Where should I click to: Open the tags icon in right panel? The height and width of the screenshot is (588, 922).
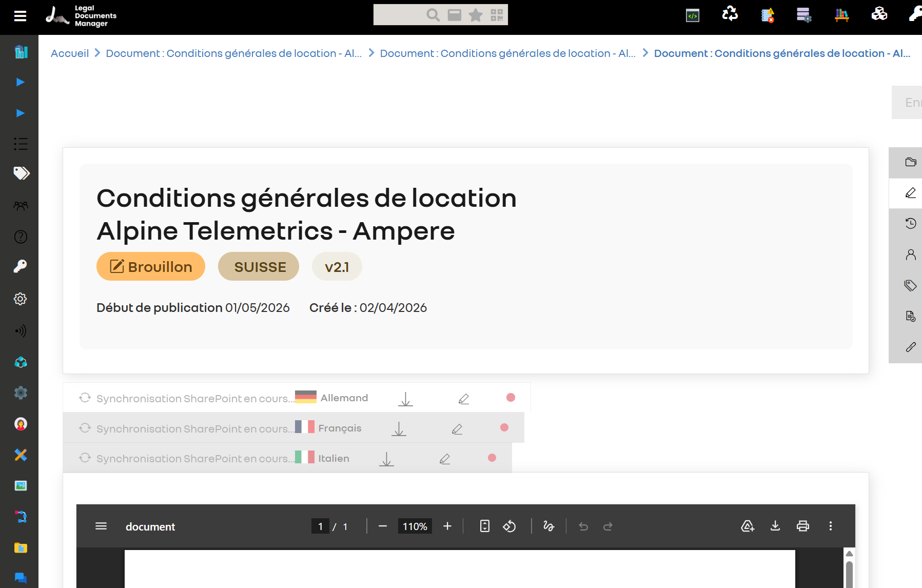910,285
